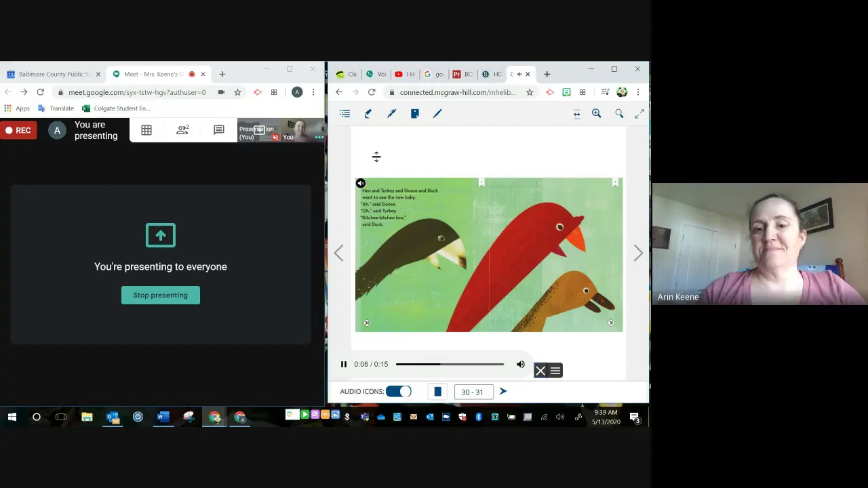The width and height of the screenshot is (868, 488).
Task: Click Stop presenting button
Action: pyautogui.click(x=161, y=295)
